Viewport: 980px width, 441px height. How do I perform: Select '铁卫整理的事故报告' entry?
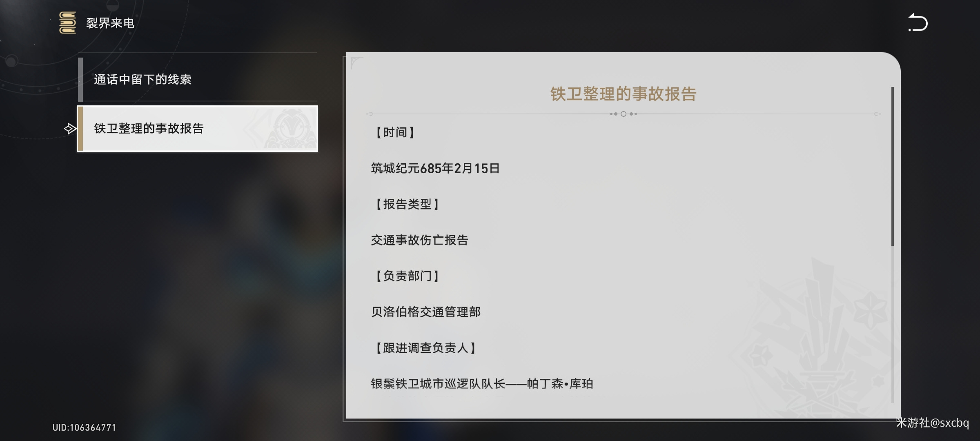(x=198, y=129)
